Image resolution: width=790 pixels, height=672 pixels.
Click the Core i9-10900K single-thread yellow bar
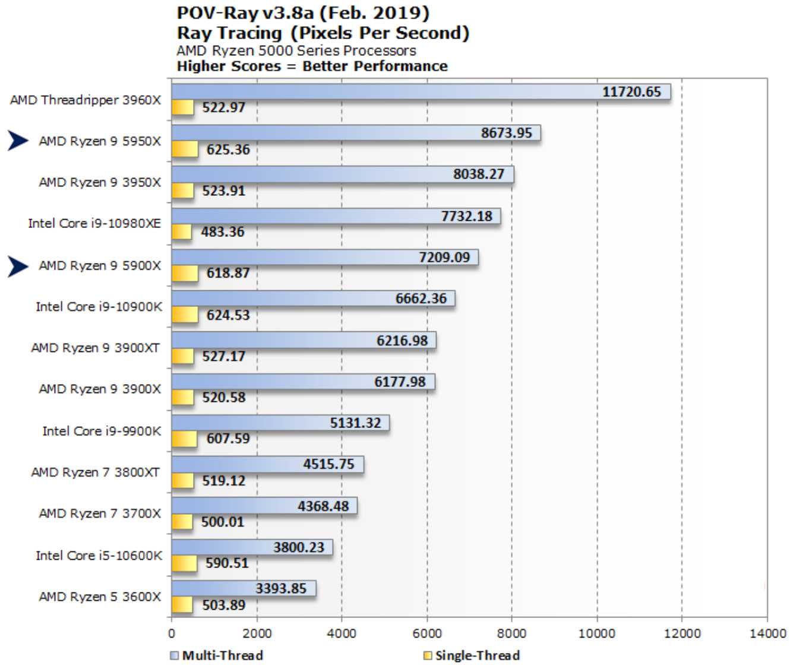click(185, 315)
